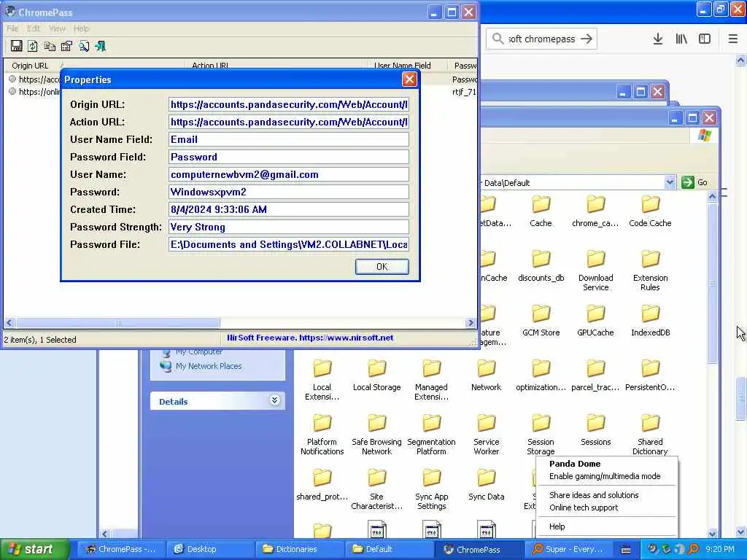Open Firefox hamburger menu
The height and width of the screenshot is (560, 747).
[732, 39]
